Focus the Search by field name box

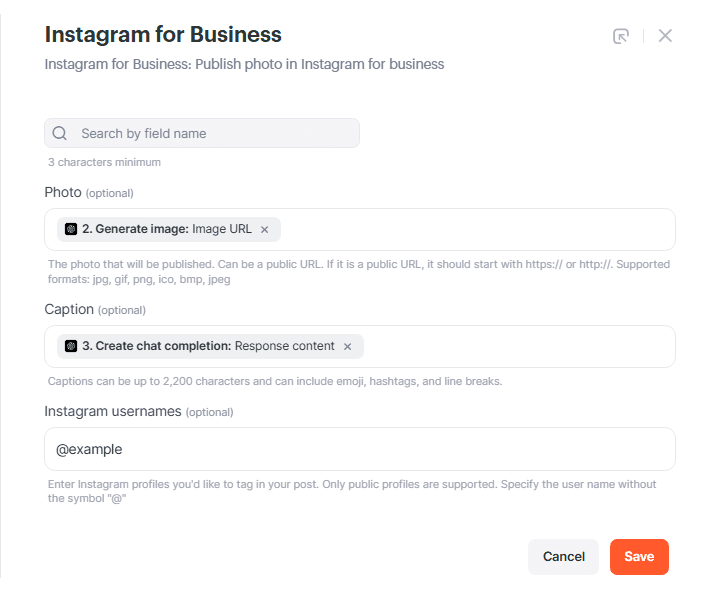[202, 133]
